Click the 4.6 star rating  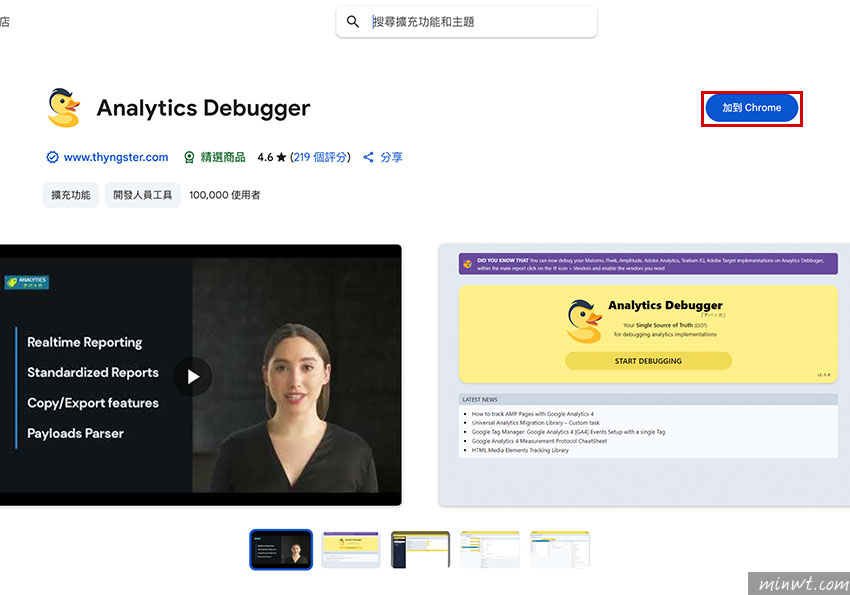pos(272,157)
